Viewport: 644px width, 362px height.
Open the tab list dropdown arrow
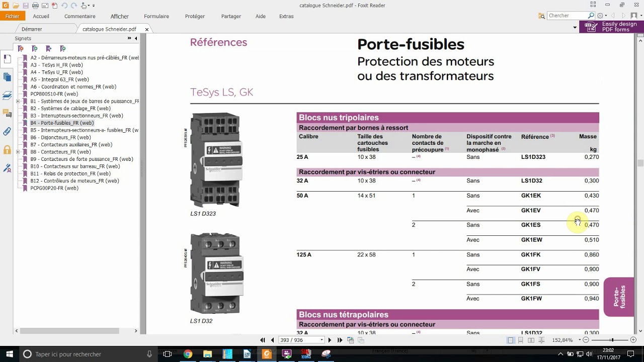[x=575, y=28]
